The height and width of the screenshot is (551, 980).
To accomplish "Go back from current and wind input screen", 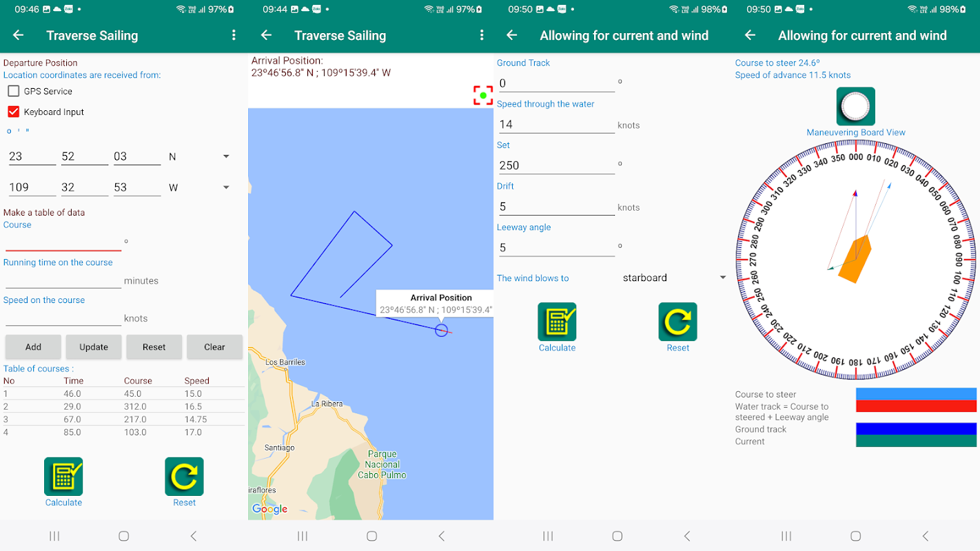I will 512,35.
